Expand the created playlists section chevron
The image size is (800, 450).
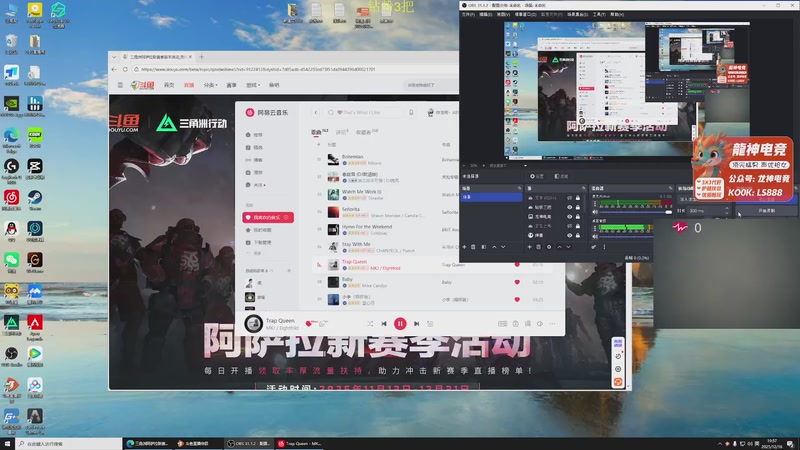point(272,270)
